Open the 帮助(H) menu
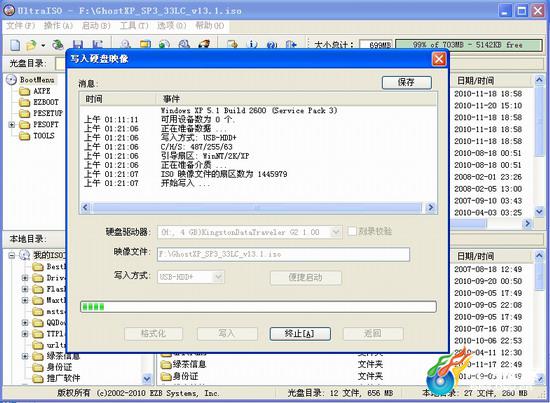Screen dimensions: 550x403 209,26
